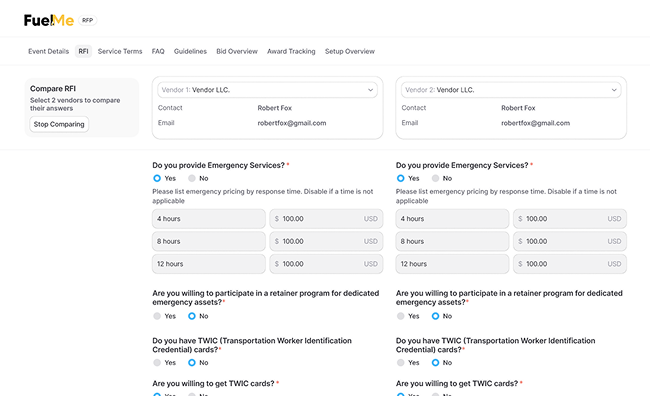Screen dimensions: 650x396
Task: Click the FuelMe logo
Action: (x=49, y=20)
